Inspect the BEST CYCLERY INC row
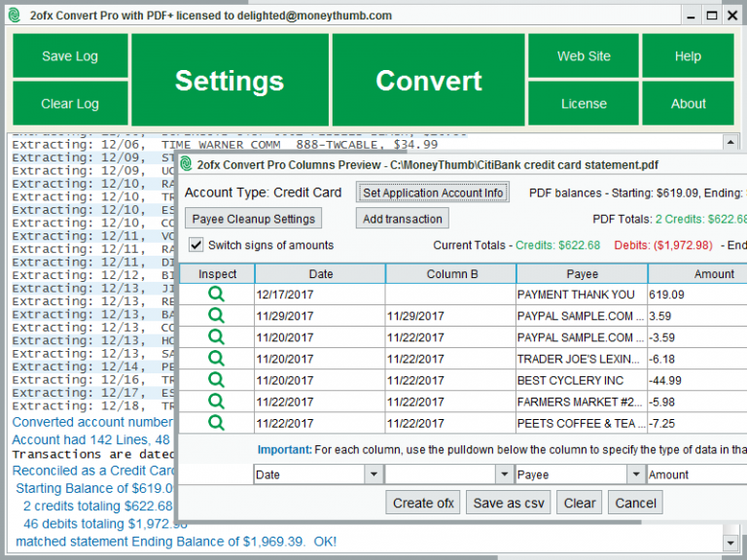Viewport: 747px width, 560px height. [216, 380]
